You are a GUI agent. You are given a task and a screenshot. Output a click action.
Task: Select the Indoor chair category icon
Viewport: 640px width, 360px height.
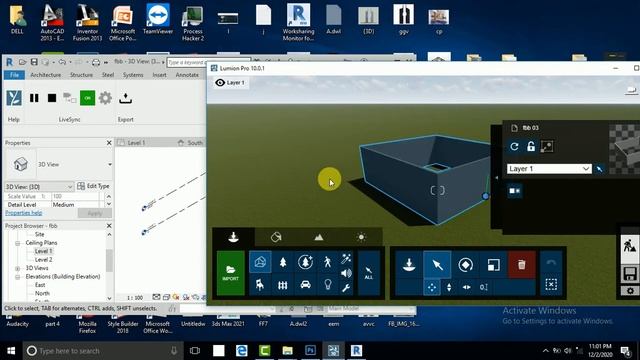pyautogui.click(x=260, y=284)
